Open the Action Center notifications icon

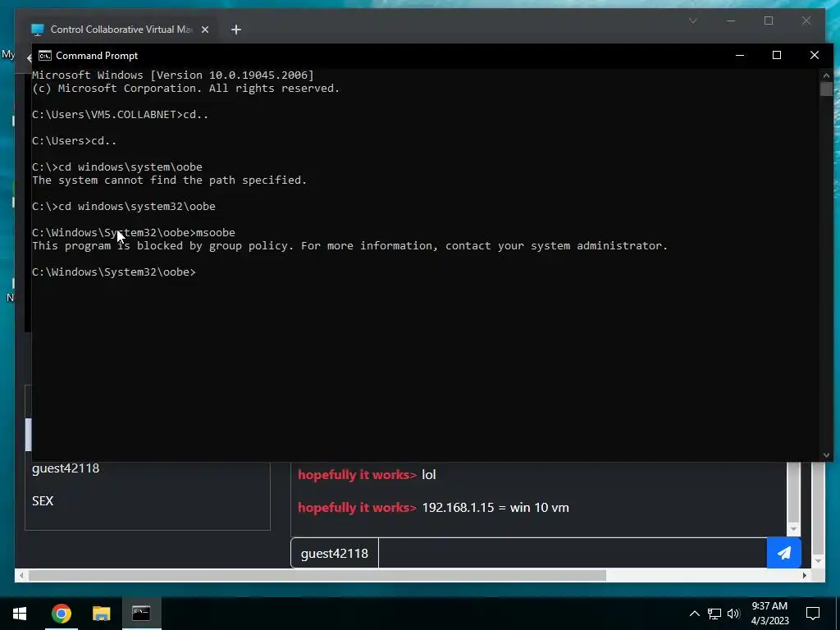tap(813, 614)
